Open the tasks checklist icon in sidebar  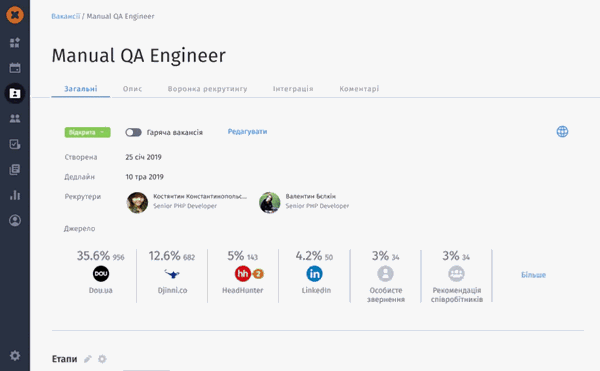[x=15, y=144]
